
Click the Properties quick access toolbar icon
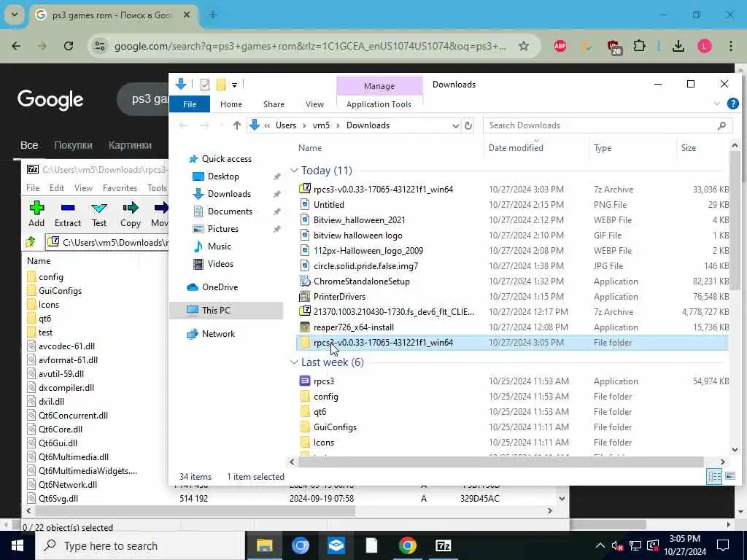coord(205,85)
